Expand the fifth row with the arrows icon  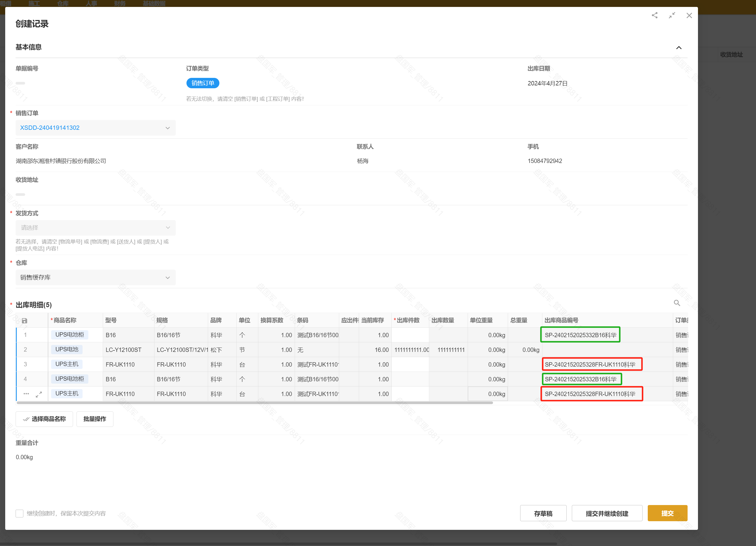pyautogui.click(x=39, y=394)
